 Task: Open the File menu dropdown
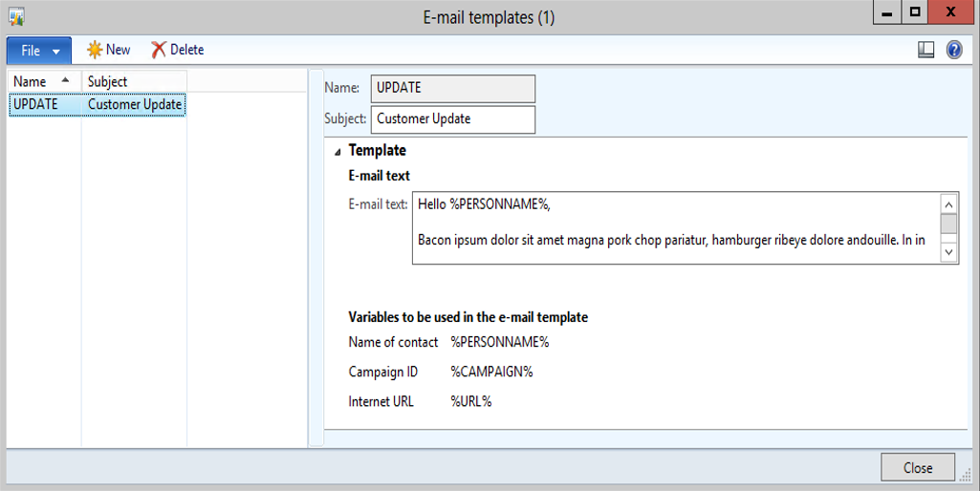39,51
